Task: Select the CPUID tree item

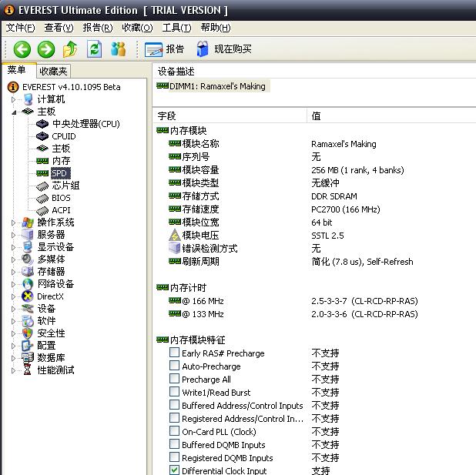Action: tap(63, 136)
